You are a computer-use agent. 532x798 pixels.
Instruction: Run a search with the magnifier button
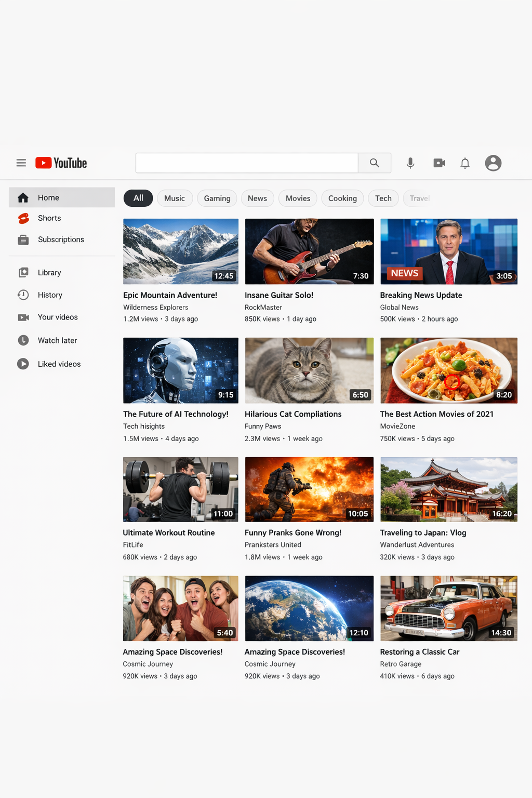pos(374,163)
